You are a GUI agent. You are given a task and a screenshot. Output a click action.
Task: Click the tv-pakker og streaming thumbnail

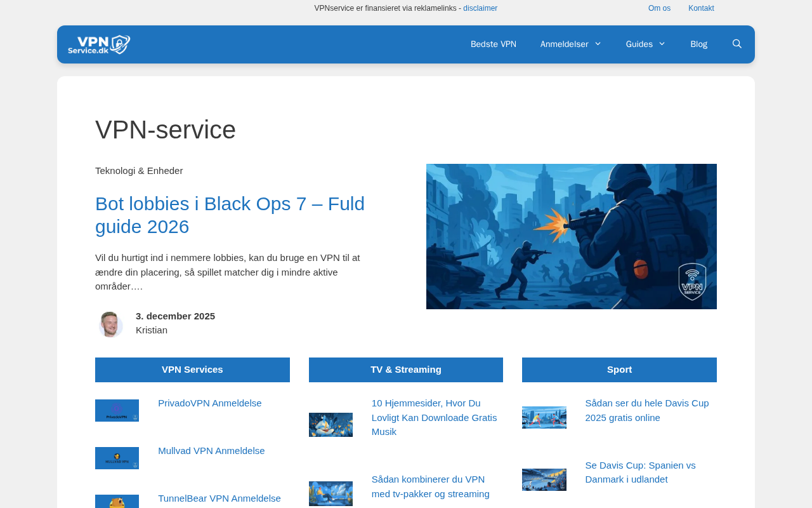[x=331, y=493]
